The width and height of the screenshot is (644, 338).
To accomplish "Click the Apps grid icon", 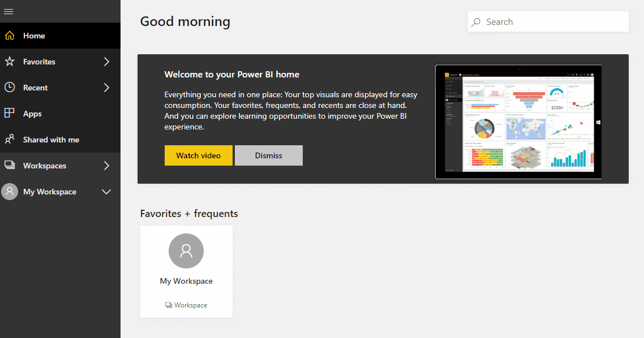I will click(x=10, y=113).
